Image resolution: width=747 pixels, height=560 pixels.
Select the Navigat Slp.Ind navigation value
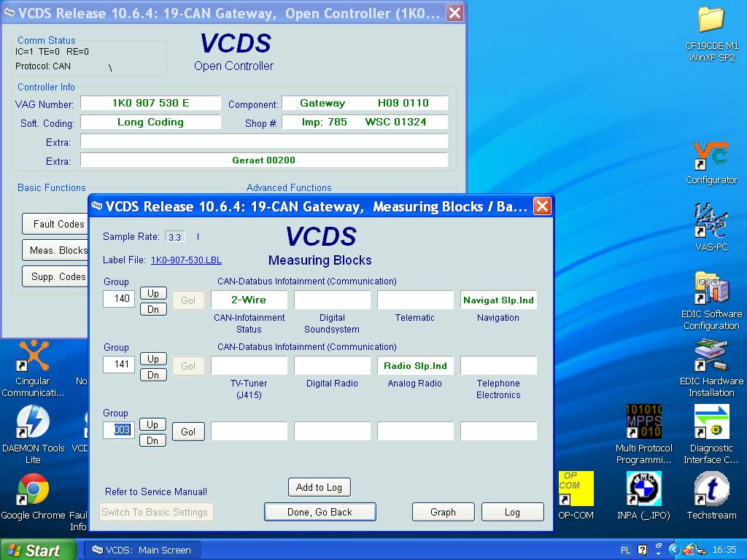[x=498, y=300]
